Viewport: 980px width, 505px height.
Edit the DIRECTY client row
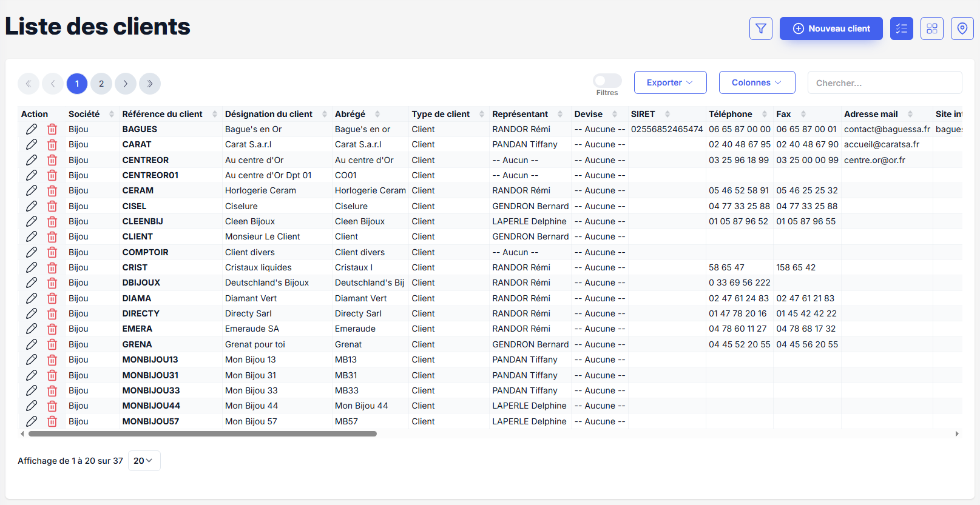pos(32,313)
